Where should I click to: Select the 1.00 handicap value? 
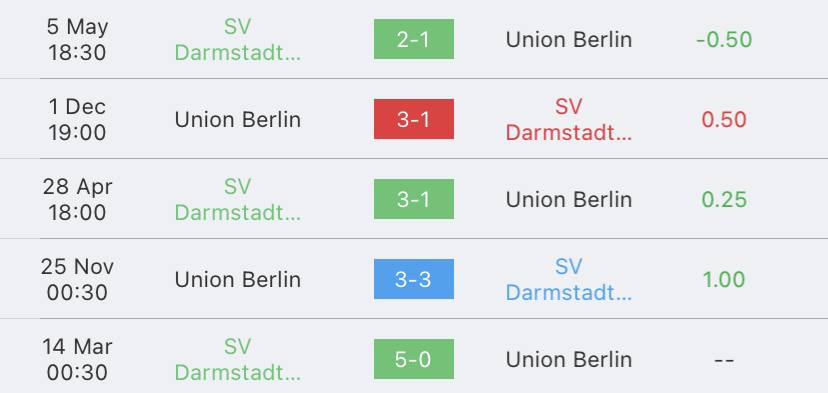tap(724, 279)
